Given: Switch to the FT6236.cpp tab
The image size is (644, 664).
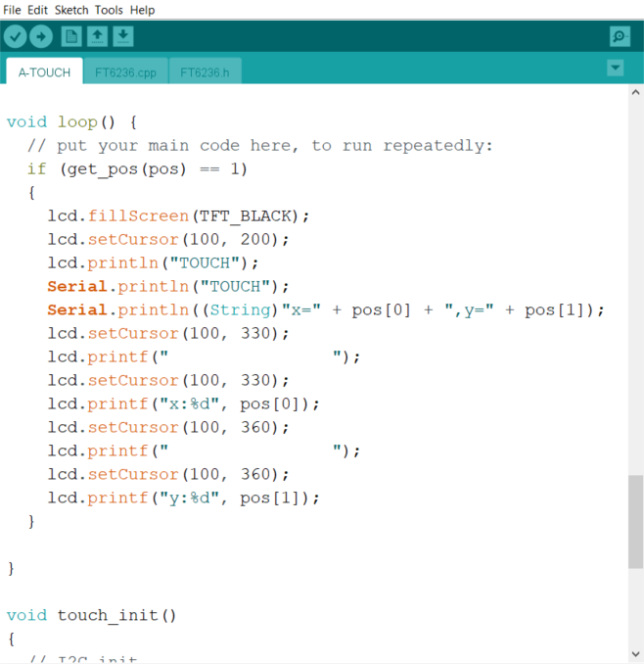Looking at the screenshot, I should (x=125, y=72).
